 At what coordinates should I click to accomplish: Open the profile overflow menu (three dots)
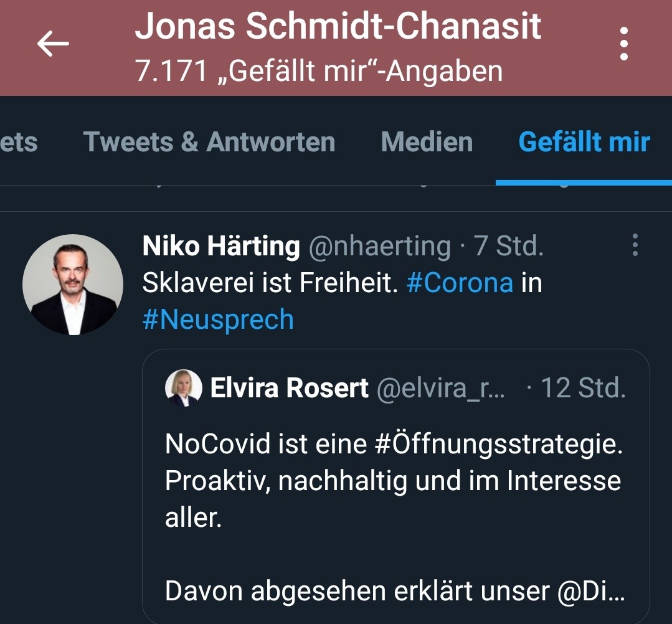coord(623,45)
